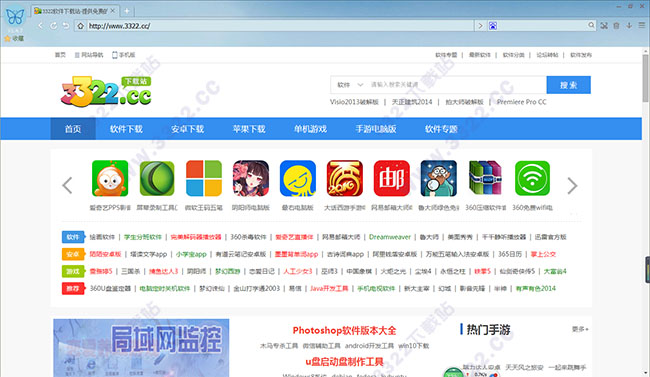
Task: Click the butterfly browser logo
Action: [x=15, y=17]
